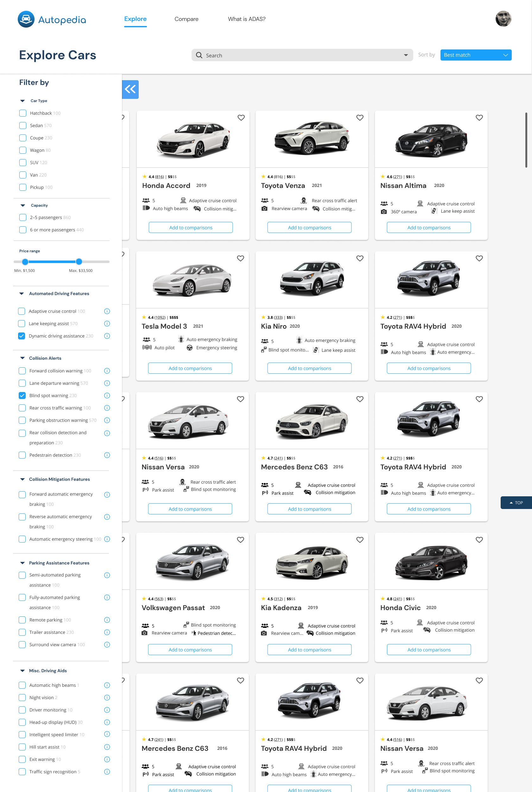Click the search magnifier icon
Screen dimensions: 532x792
coord(199,55)
